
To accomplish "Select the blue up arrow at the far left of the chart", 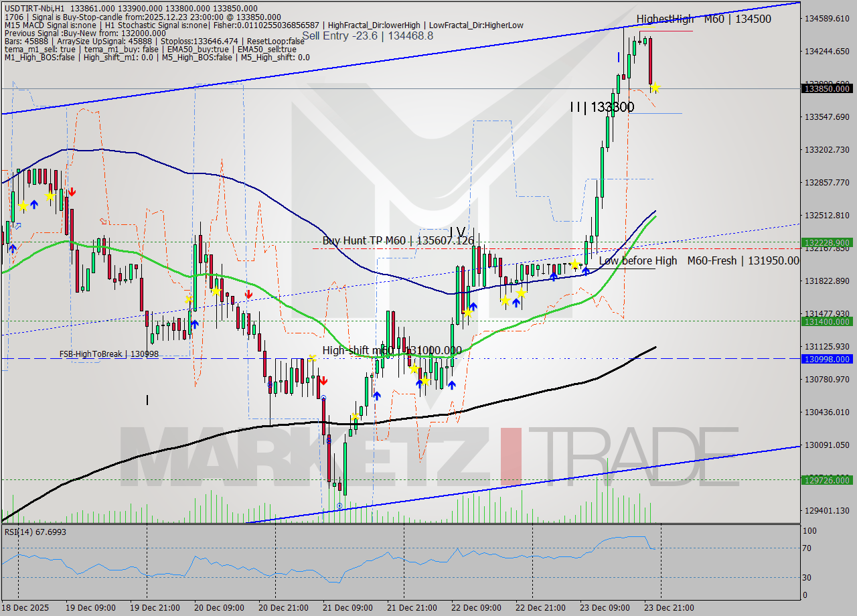I will click(x=13, y=249).
